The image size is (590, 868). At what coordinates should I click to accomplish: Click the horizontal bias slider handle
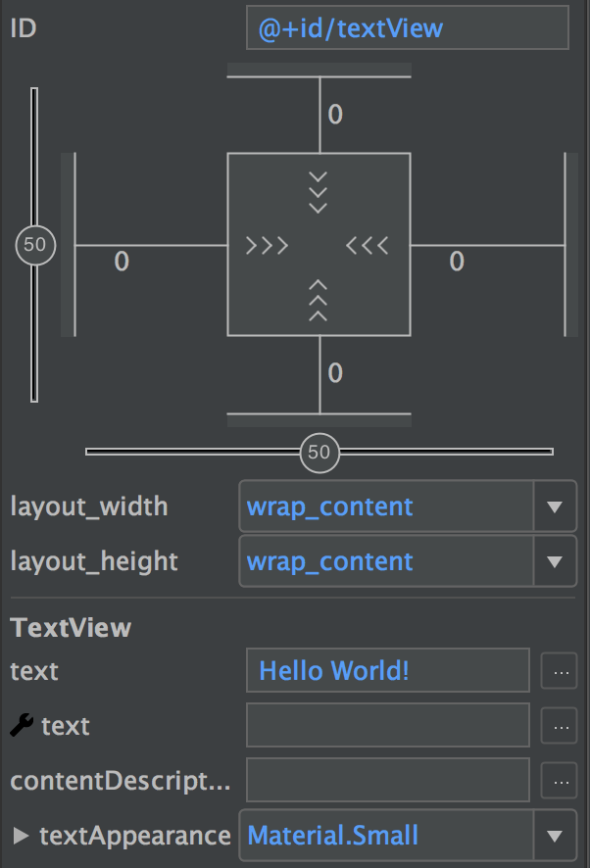320,453
